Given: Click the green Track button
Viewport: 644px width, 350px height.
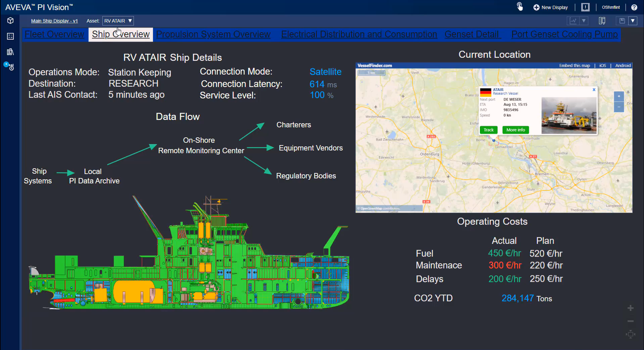Looking at the screenshot, I should (x=489, y=130).
